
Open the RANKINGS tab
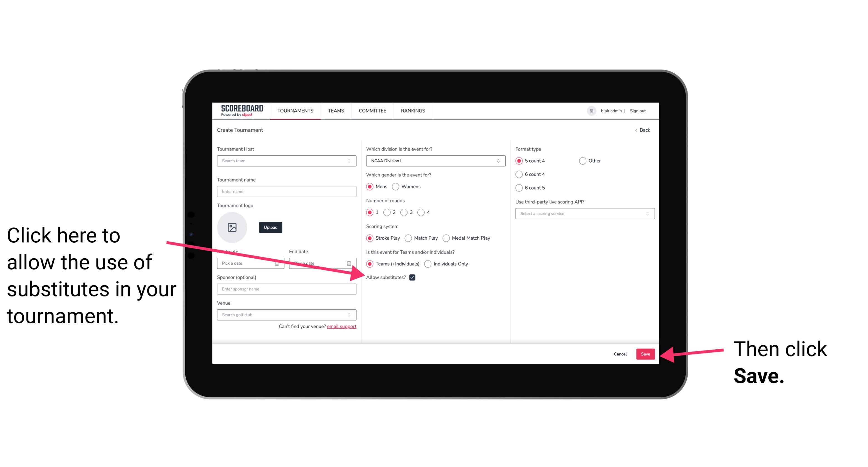point(413,110)
